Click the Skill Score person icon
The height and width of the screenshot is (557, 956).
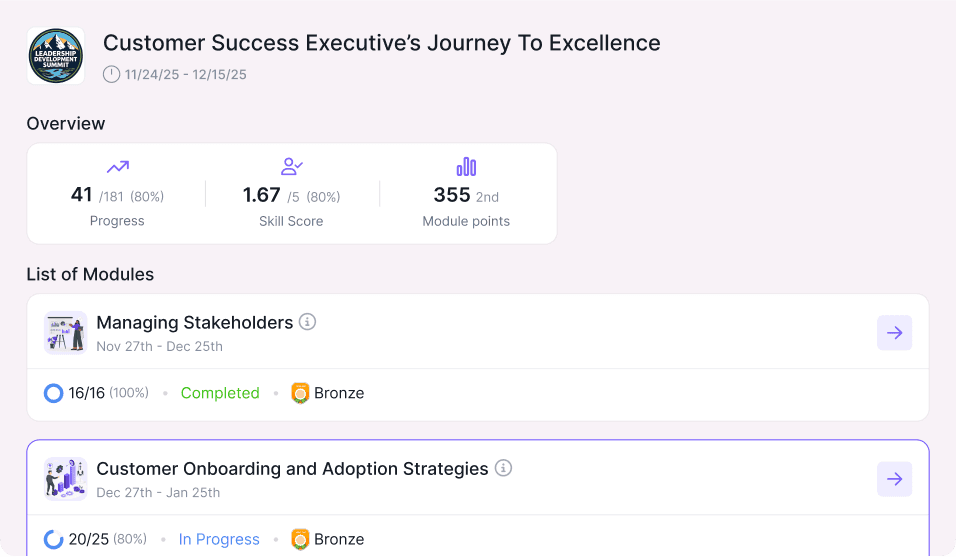point(292,167)
